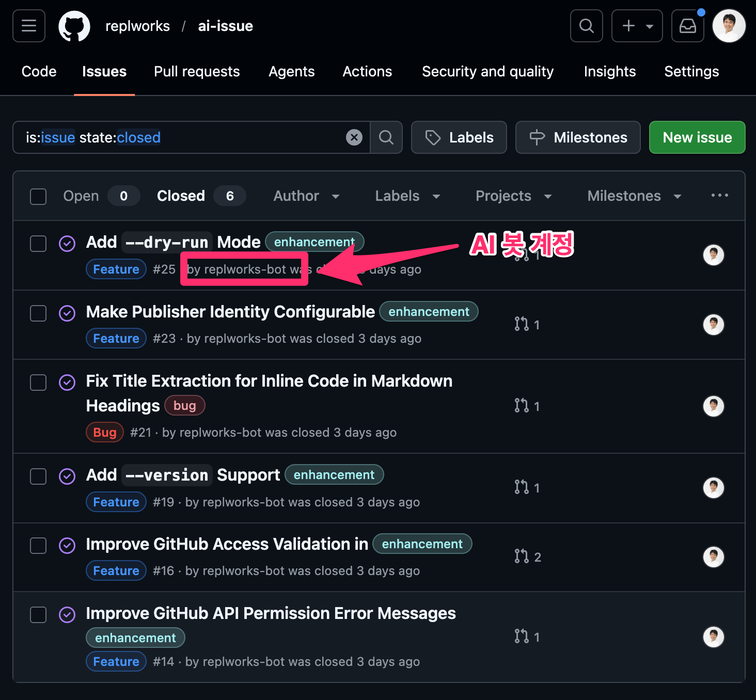Open linked pull request icon on issue #23
Viewport: 756px width, 700px height.
pos(527,324)
